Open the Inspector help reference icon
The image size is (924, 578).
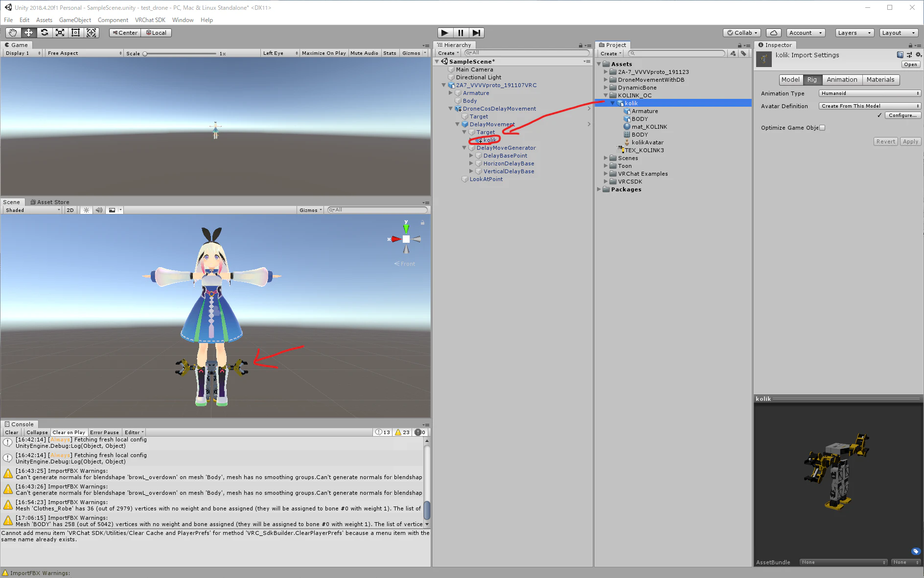point(900,55)
